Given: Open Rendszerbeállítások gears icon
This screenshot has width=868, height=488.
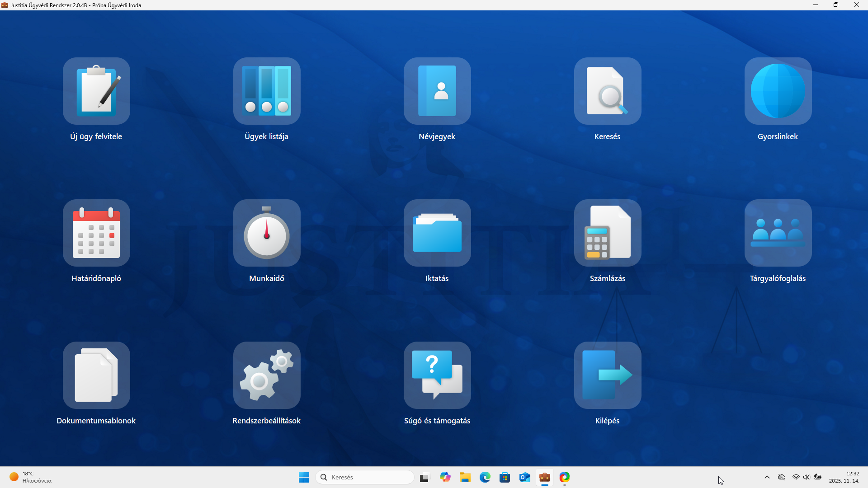Looking at the screenshot, I should pyautogui.click(x=267, y=375).
